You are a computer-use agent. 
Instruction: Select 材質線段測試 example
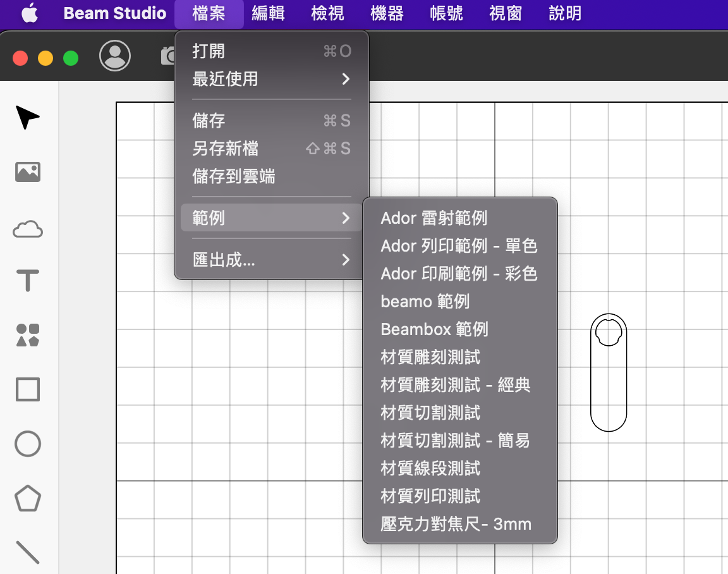coord(459,468)
